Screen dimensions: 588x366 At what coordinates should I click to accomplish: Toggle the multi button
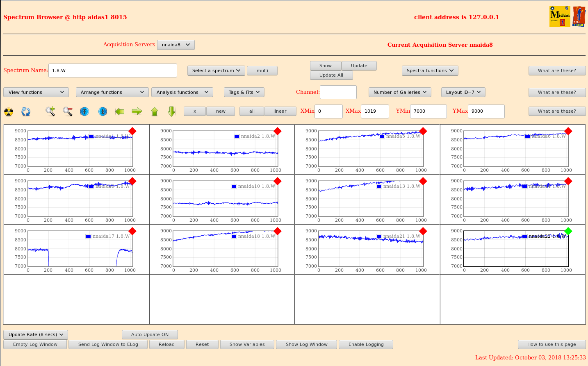[x=262, y=70]
